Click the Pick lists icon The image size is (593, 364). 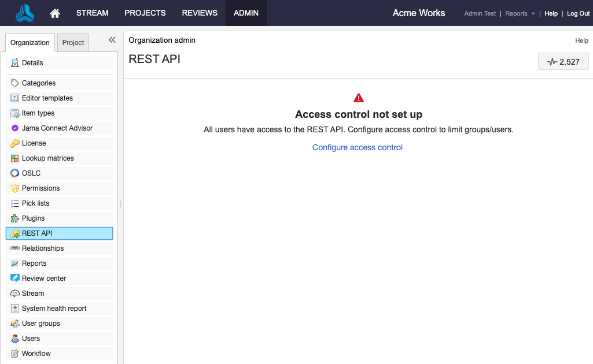[14, 203]
